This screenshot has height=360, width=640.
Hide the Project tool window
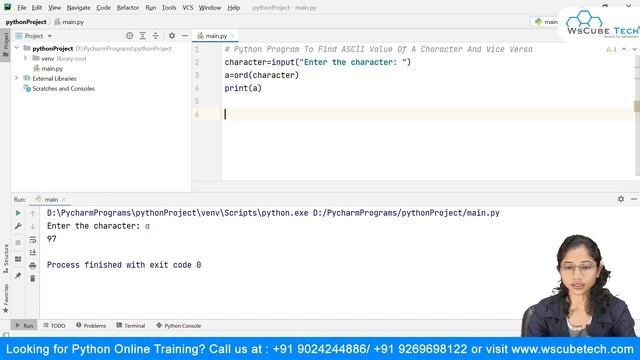(x=184, y=36)
